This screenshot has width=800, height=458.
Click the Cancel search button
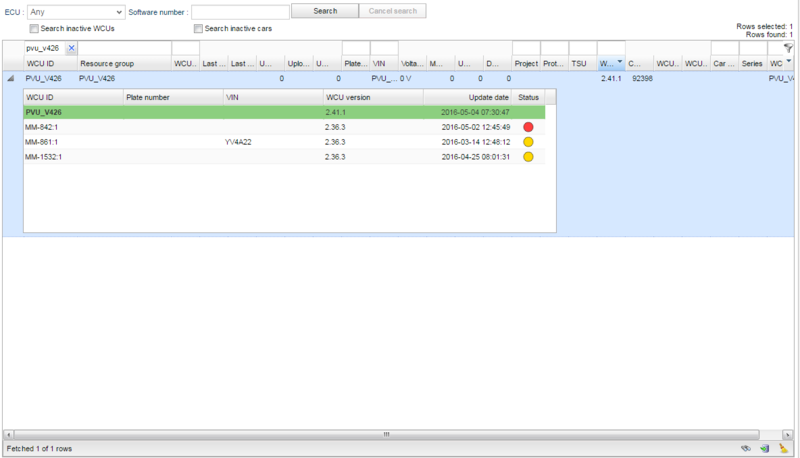coord(393,11)
